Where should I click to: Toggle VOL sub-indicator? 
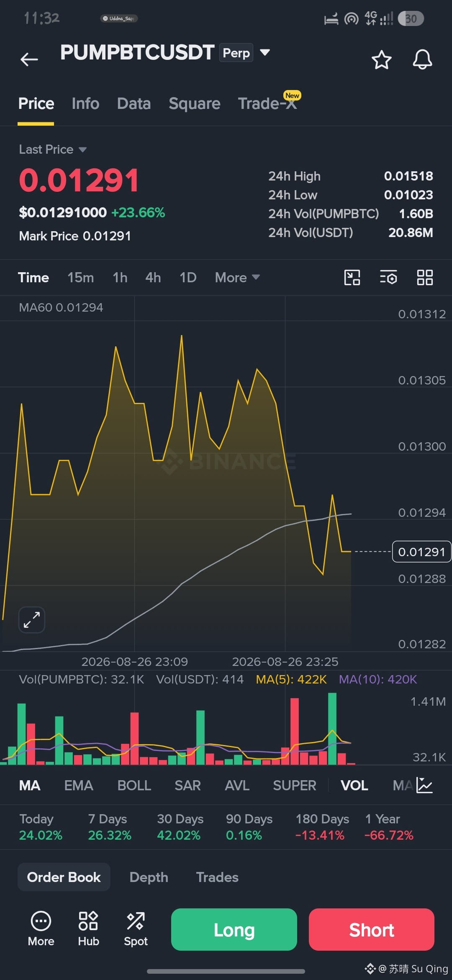pos(354,785)
